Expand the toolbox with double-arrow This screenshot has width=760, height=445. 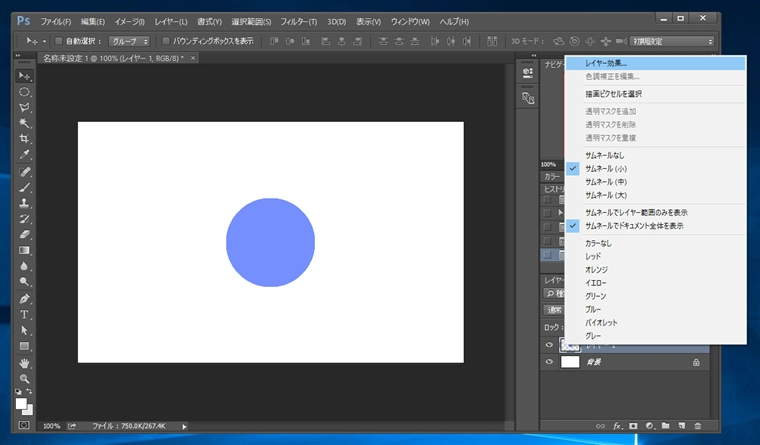[18, 56]
